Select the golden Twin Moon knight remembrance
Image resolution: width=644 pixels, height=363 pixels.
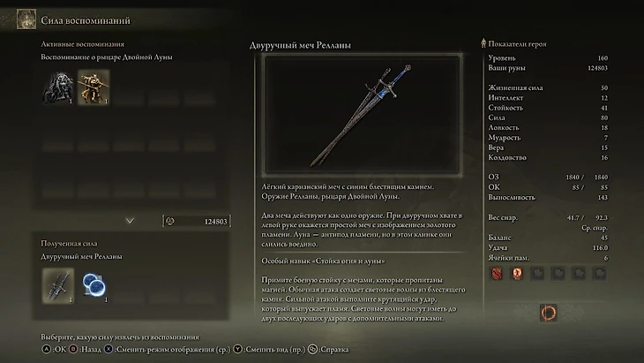pos(94,87)
